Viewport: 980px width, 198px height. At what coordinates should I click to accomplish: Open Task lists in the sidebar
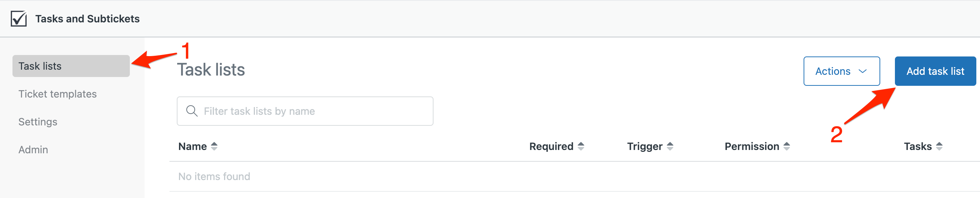click(x=71, y=66)
